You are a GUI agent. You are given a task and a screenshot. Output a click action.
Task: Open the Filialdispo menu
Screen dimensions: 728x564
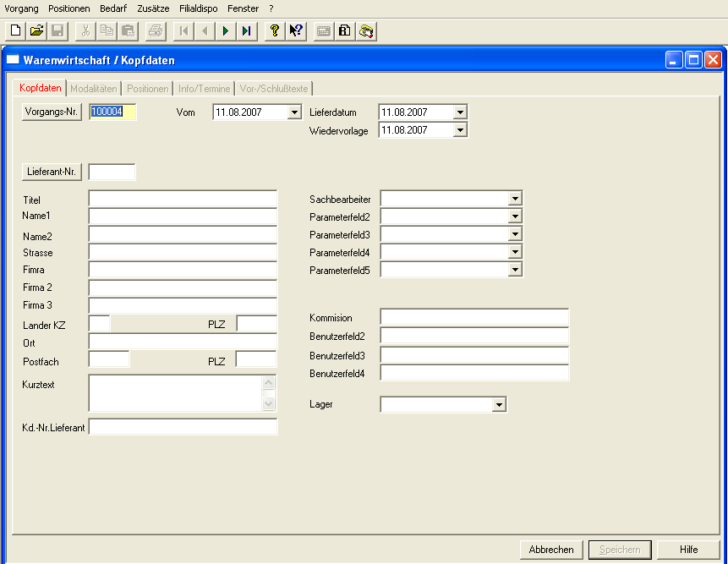click(x=199, y=8)
